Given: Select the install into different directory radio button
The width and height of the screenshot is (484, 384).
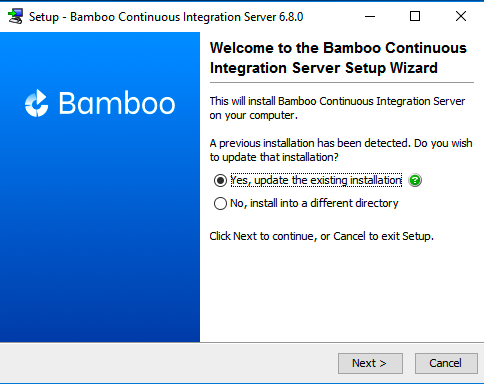Looking at the screenshot, I should 220,203.
